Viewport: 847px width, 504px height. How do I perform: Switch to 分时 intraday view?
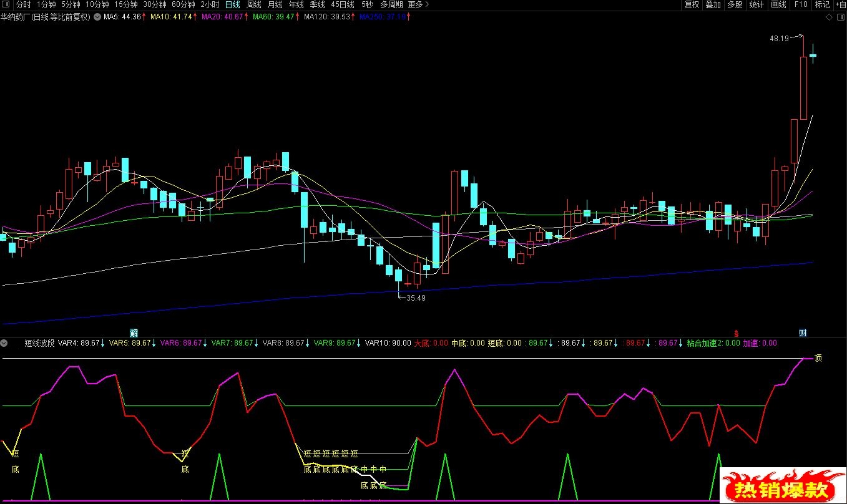click(x=24, y=4)
